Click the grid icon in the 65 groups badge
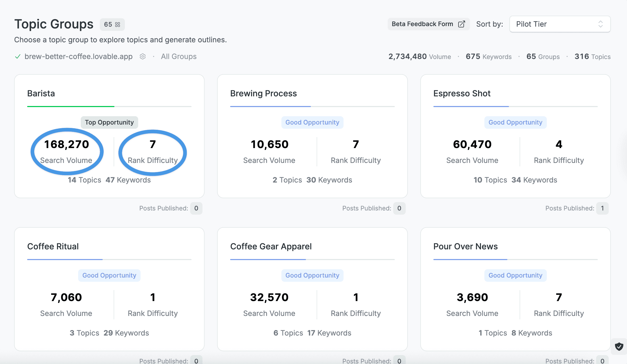Image resolution: width=627 pixels, height=364 pixels. click(118, 25)
